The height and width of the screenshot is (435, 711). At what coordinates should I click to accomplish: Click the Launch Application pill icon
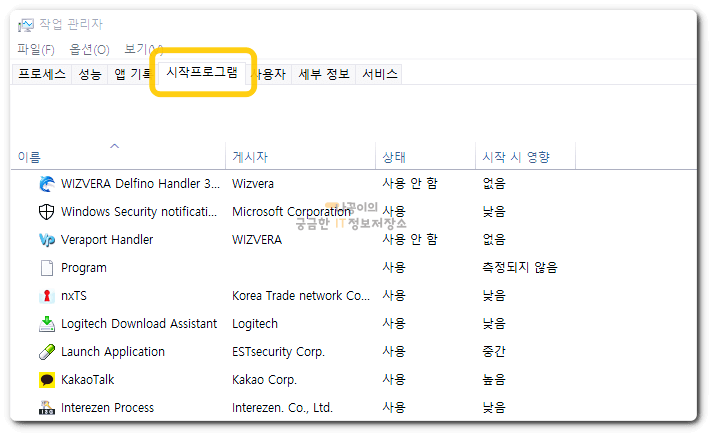(47, 352)
